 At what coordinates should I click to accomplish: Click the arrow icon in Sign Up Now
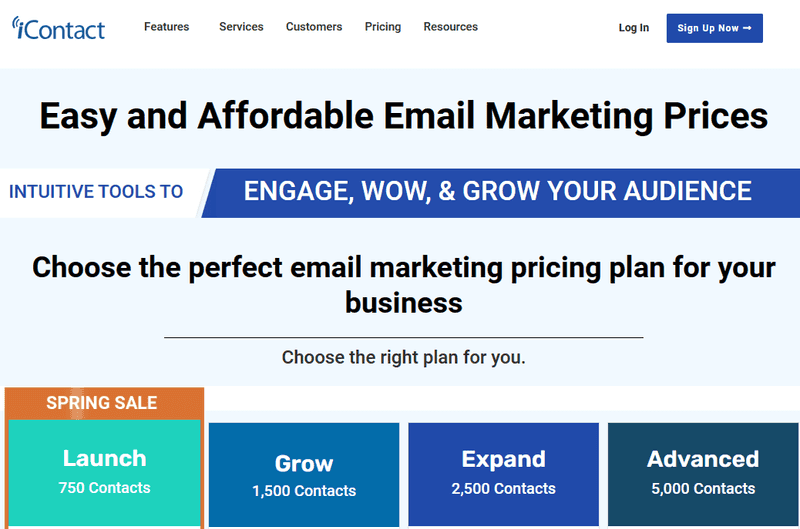pyautogui.click(x=747, y=28)
